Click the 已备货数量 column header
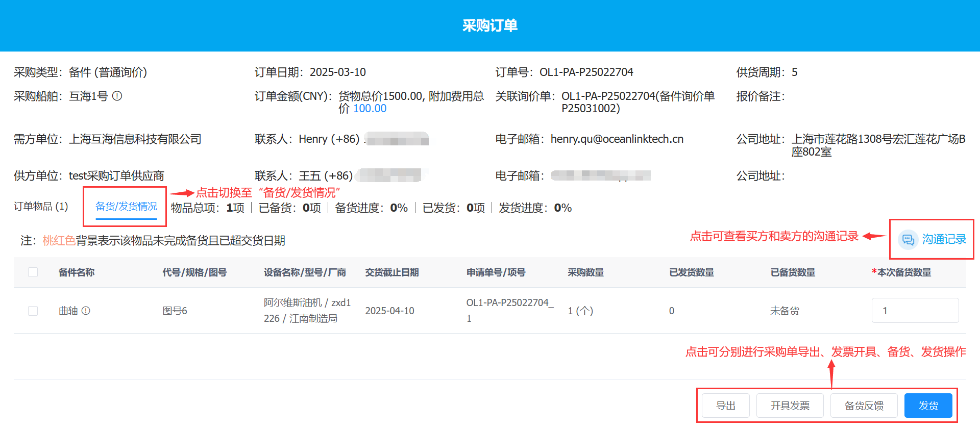The width and height of the screenshot is (980, 430). (x=793, y=272)
